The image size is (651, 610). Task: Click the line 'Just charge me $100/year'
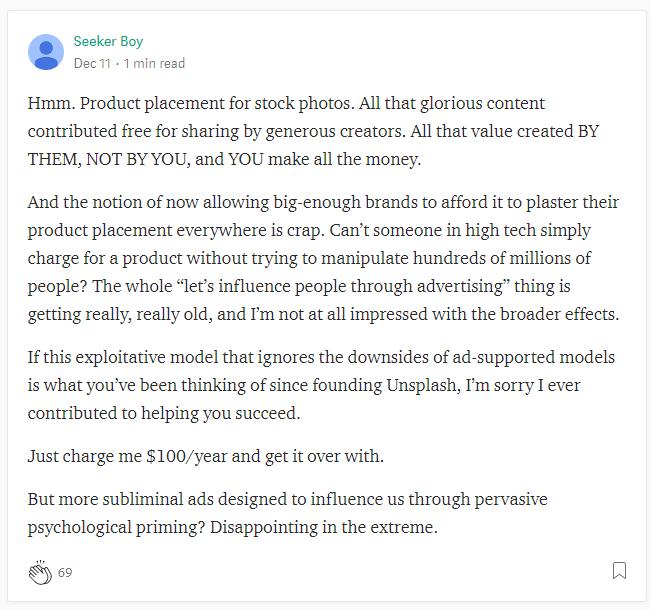coord(205,456)
